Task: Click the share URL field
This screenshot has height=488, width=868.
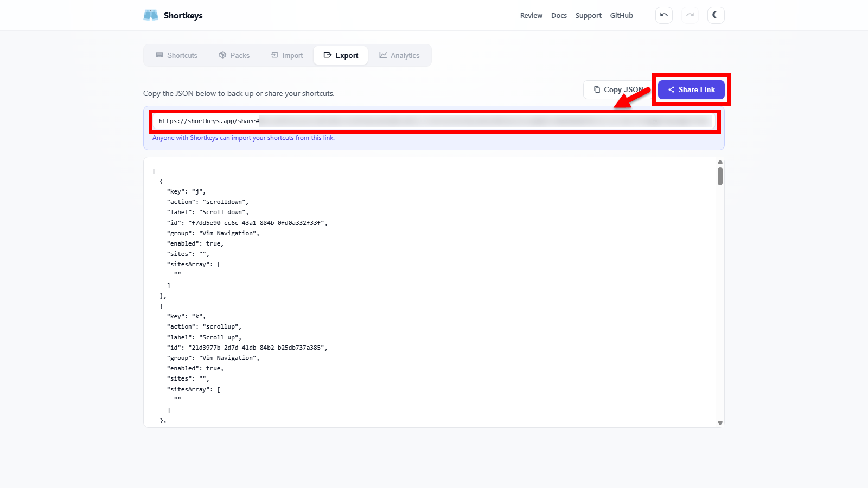Action: 434,121
